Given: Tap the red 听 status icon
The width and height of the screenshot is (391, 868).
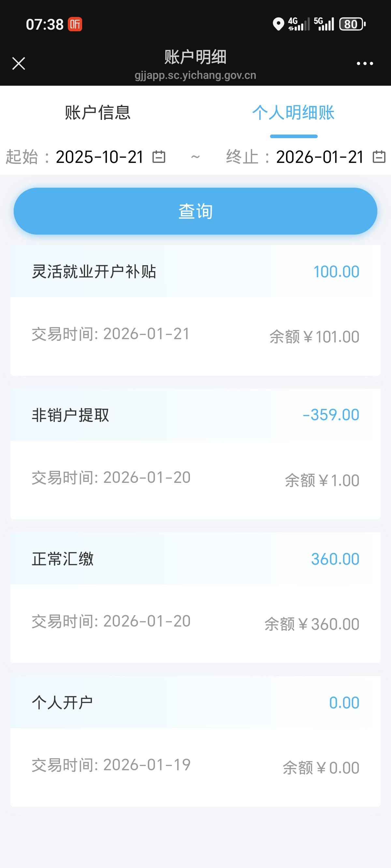Looking at the screenshot, I should click(75, 24).
